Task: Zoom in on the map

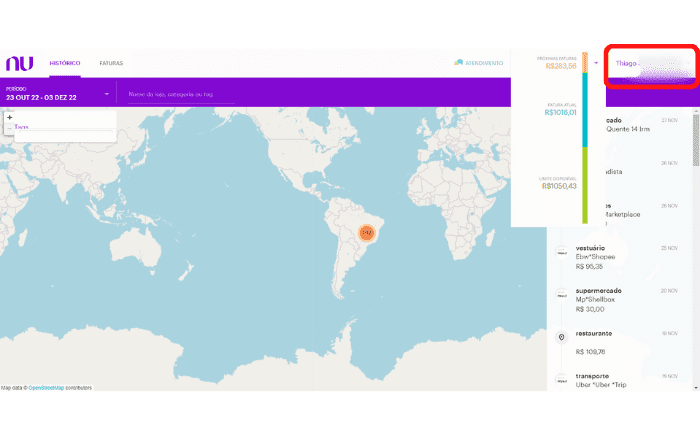Action: (9, 117)
